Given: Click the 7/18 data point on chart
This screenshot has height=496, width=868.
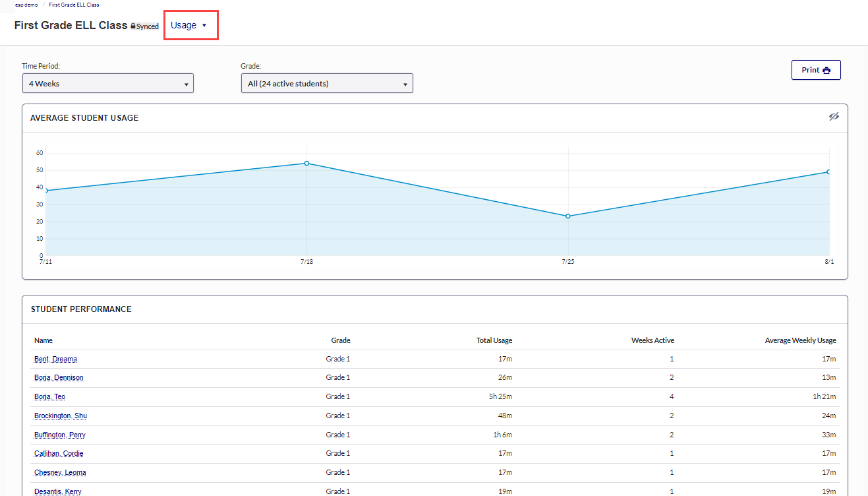Looking at the screenshot, I should point(306,163).
